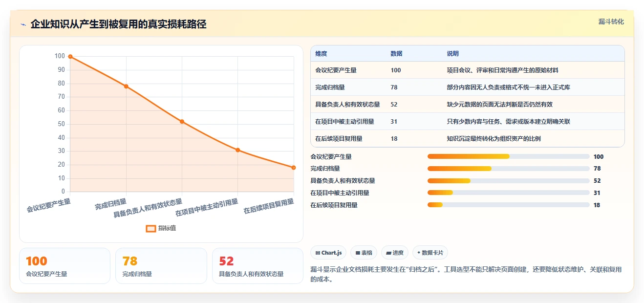Viewport: 644px width, 303px height.
Task: Click the x-axis label 完成归档量 on the chart
Action: tap(111, 204)
